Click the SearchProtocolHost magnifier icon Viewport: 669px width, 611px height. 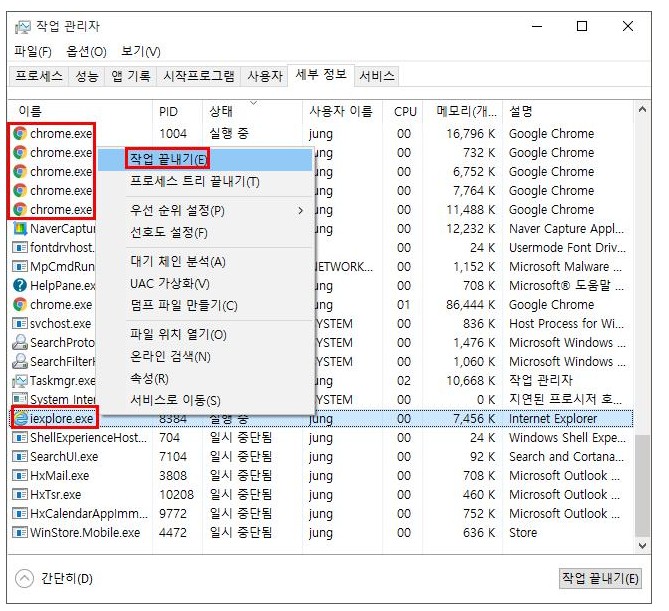click(20, 343)
